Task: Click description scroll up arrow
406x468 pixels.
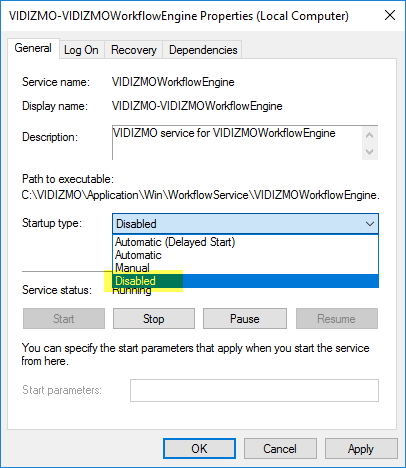Action: (370, 135)
